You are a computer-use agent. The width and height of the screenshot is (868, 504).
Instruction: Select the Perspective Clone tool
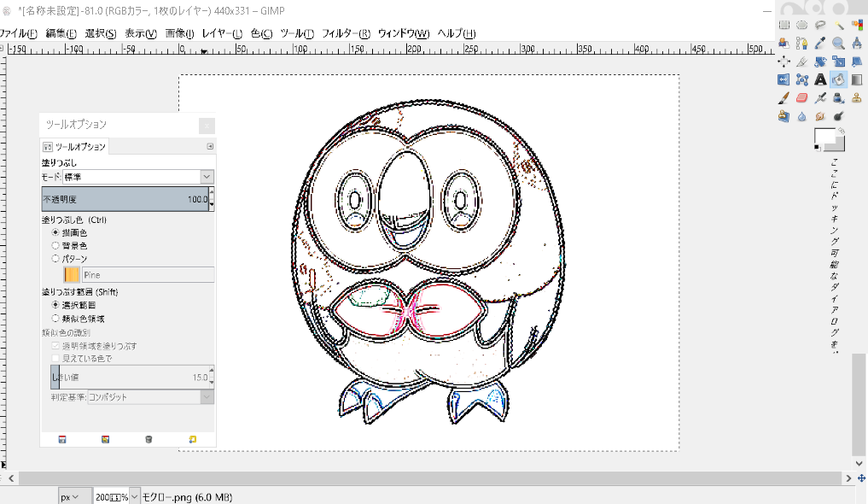point(784,116)
